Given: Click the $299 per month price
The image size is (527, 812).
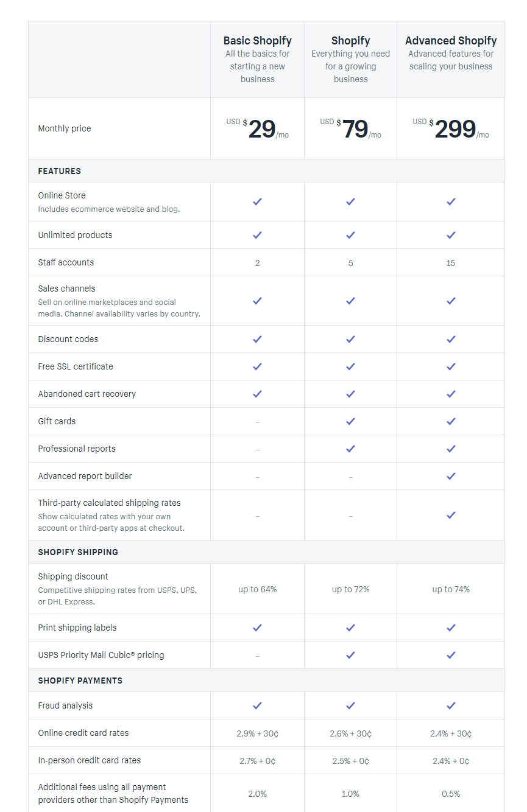Looking at the screenshot, I should (x=454, y=129).
